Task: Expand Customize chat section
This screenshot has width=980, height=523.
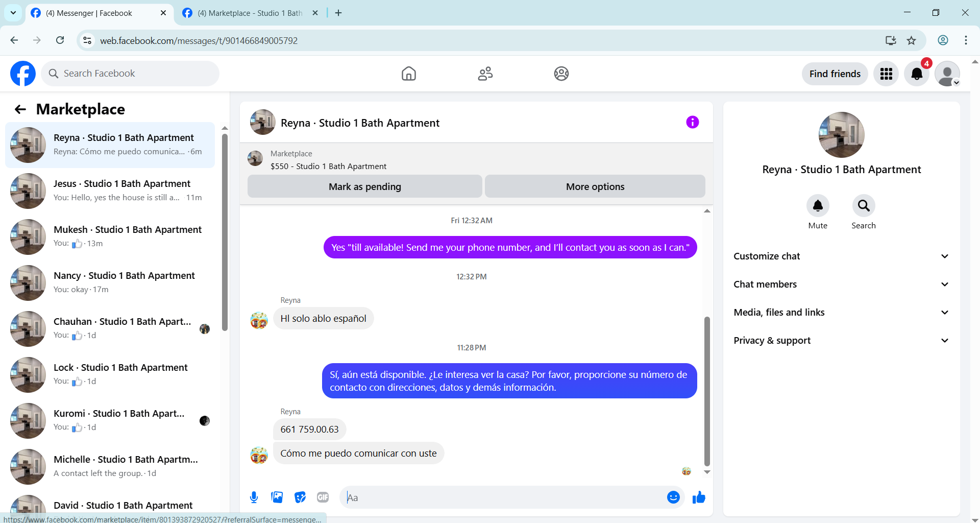Action: tap(841, 256)
